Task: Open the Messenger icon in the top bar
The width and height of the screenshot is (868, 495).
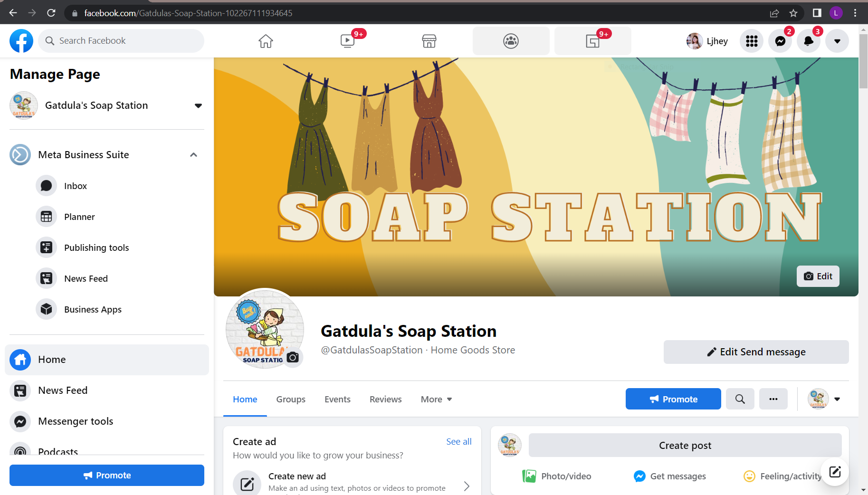Action: pyautogui.click(x=780, y=41)
